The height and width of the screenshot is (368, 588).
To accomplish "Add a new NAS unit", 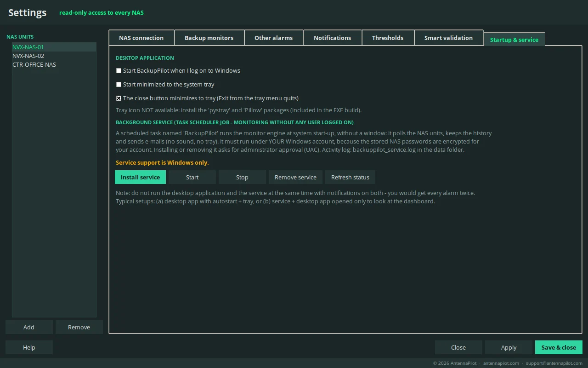I will click(29, 327).
